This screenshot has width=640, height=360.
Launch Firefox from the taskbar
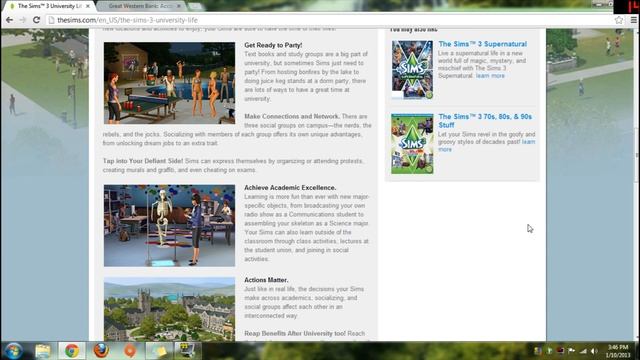[101, 351]
